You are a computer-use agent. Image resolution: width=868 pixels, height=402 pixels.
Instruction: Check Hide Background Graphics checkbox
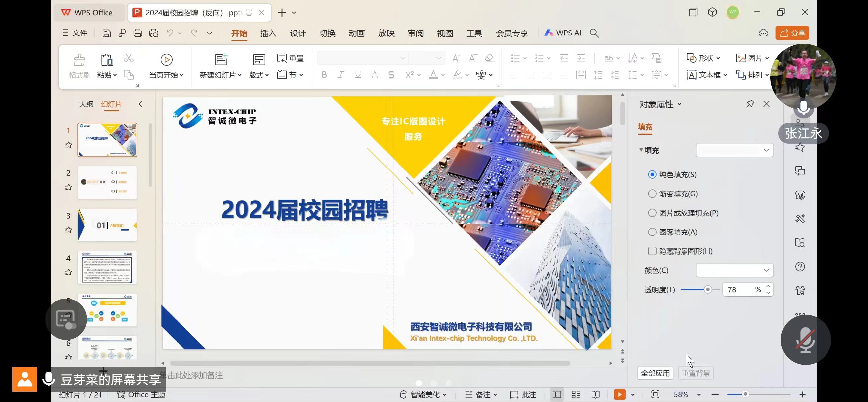(652, 251)
